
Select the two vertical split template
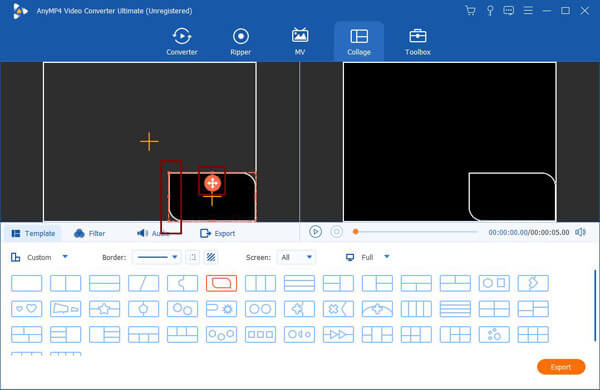coord(65,283)
